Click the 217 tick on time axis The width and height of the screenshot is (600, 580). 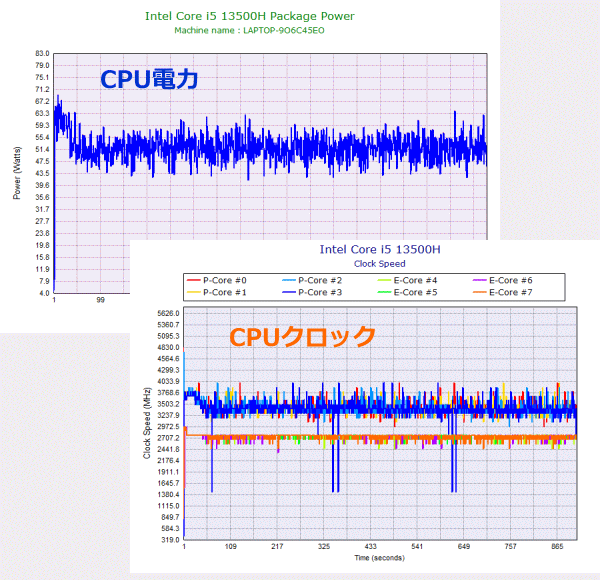click(277, 547)
